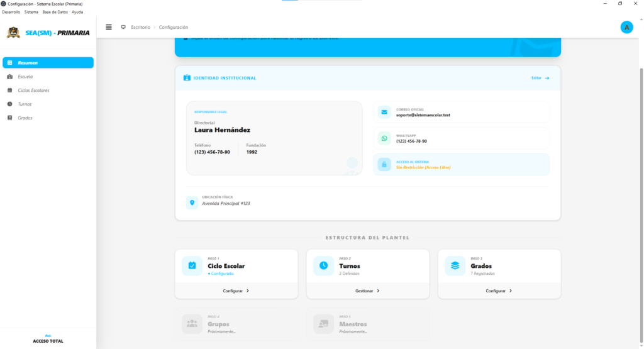
Task: Click Editar link in Identidad Institucional
Action: pos(540,78)
